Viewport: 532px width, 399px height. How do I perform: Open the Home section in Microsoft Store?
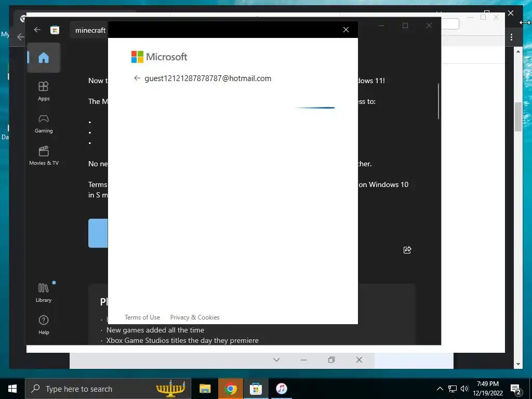click(x=44, y=58)
